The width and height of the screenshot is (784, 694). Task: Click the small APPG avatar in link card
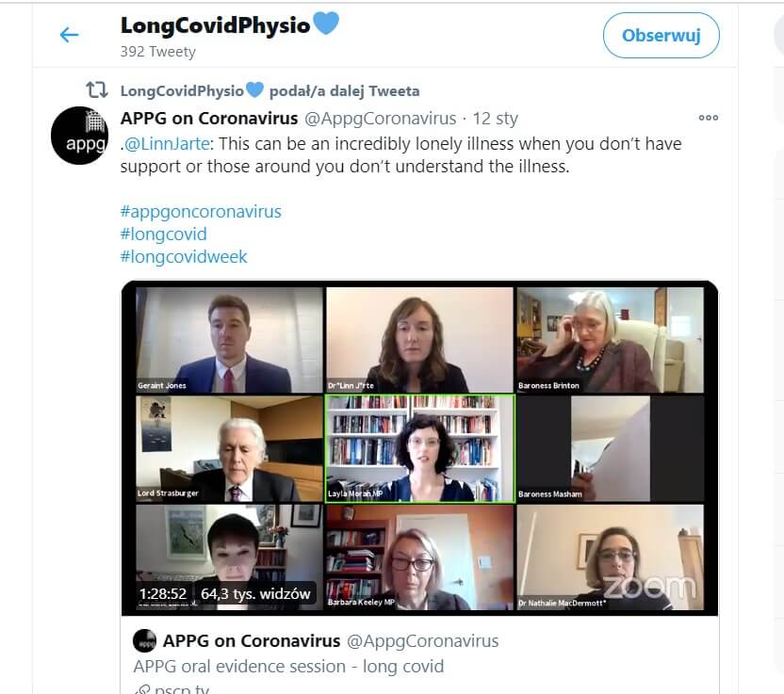(x=144, y=640)
